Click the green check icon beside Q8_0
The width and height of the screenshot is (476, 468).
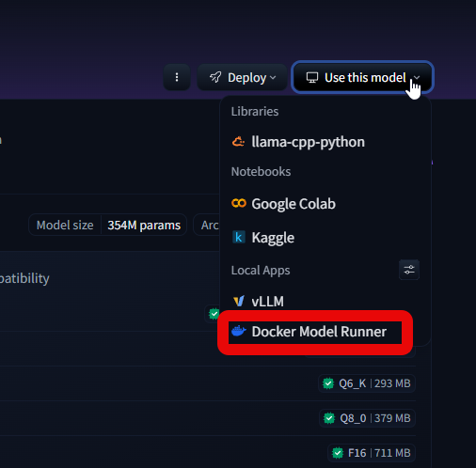329,418
